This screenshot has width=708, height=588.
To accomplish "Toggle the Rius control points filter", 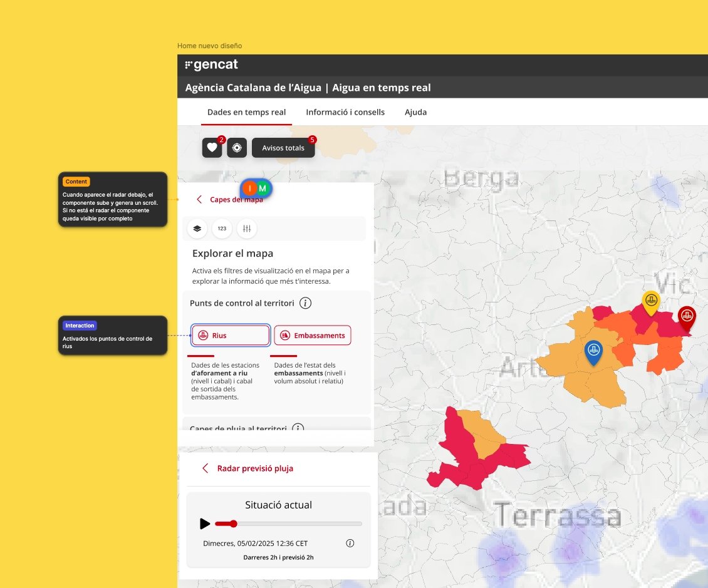I will (x=231, y=335).
